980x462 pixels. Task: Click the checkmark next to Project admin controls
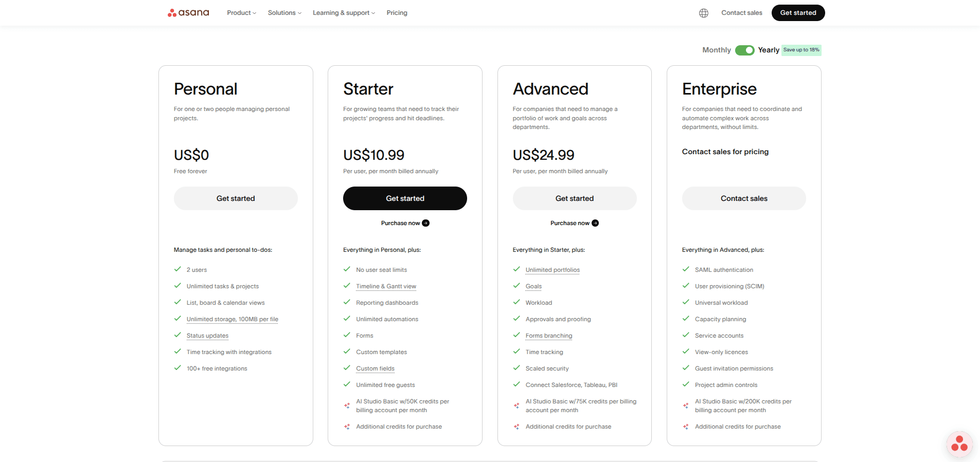(686, 384)
